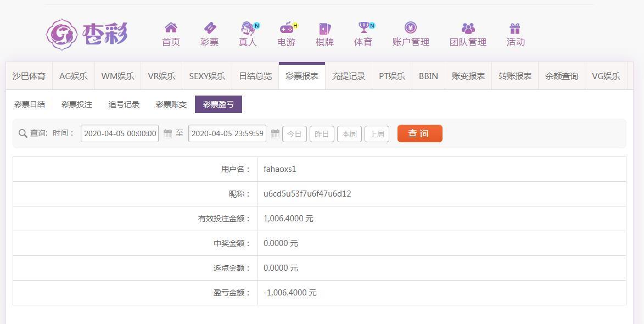Switch to the BBIN tab
This screenshot has height=324, width=644.
(428, 76)
